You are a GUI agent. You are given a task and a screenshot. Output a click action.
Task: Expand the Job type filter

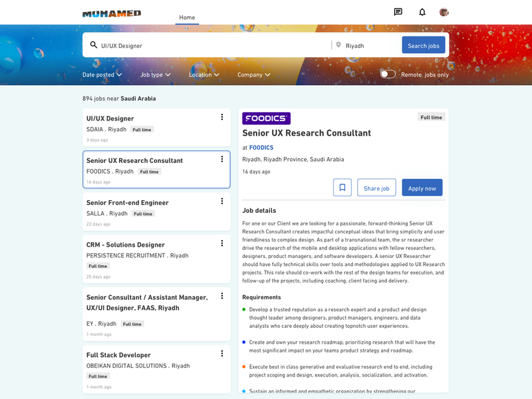tap(156, 74)
